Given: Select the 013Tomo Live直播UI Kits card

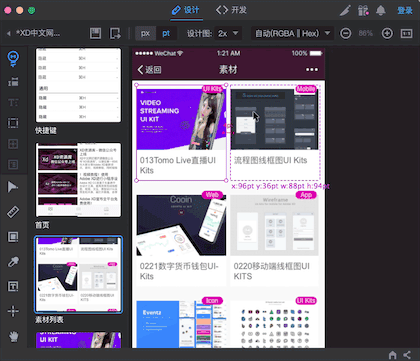Looking at the screenshot, I should (x=181, y=133).
